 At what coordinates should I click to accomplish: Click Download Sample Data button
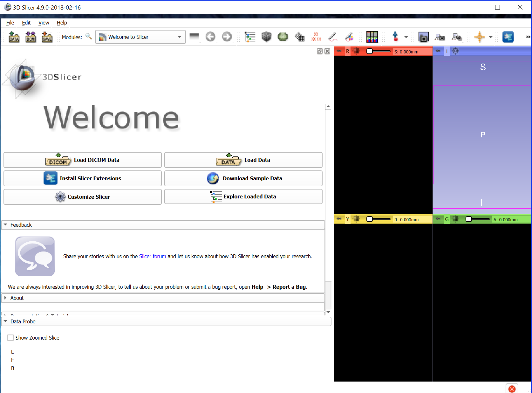coord(243,178)
